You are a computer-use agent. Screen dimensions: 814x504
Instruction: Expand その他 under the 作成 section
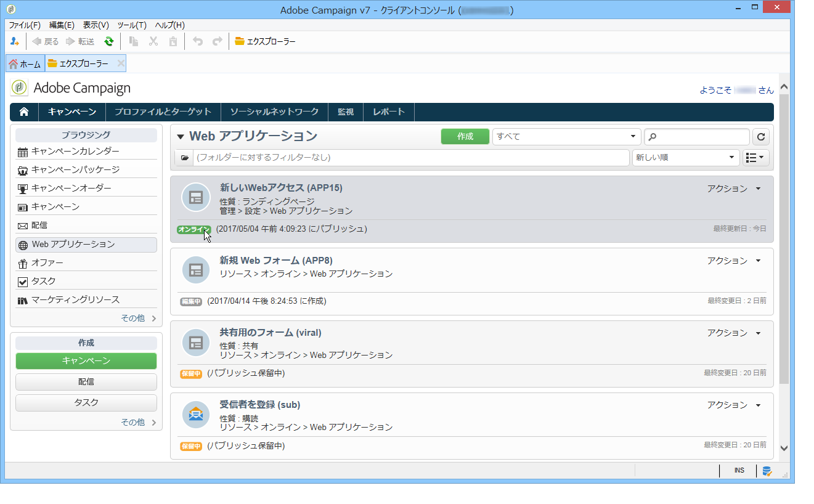pos(138,423)
